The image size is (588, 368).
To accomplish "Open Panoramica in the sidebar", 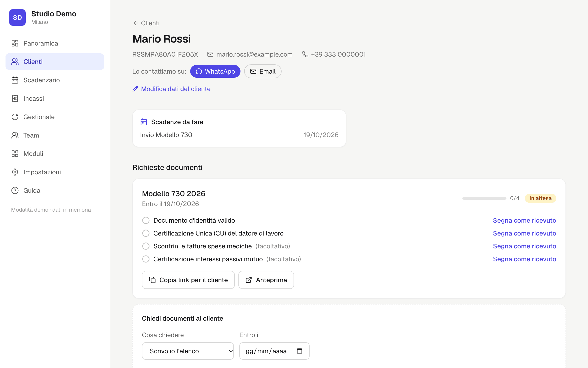I will 55,43.
